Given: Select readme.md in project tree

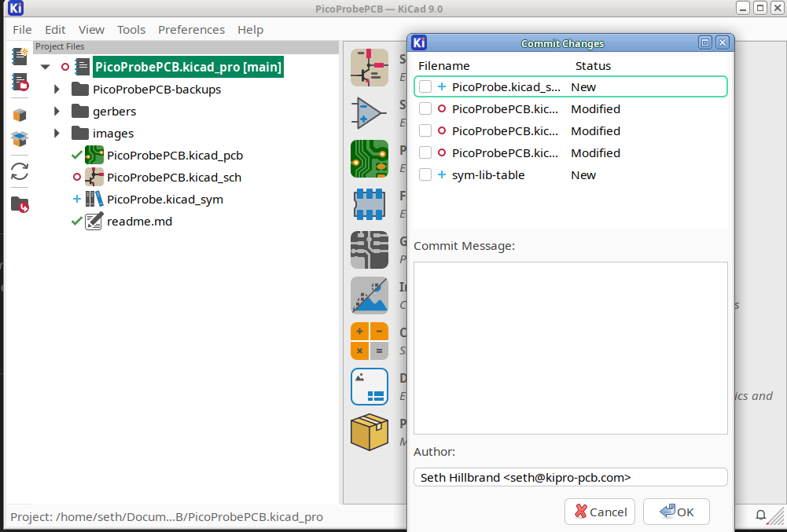Looking at the screenshot, I should click(x=139, y=222).
